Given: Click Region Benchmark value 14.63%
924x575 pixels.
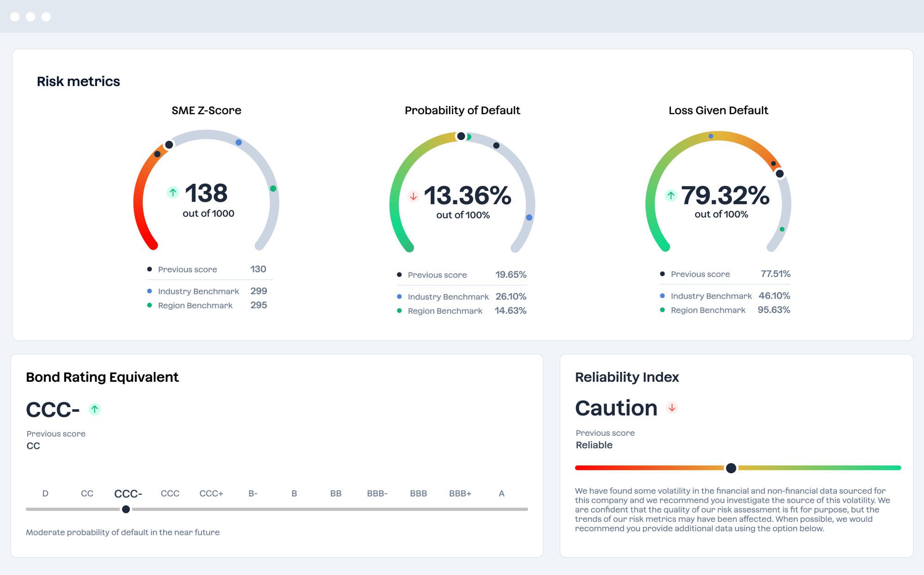Looking at the screenshot, I should click(x=511, y=311).
